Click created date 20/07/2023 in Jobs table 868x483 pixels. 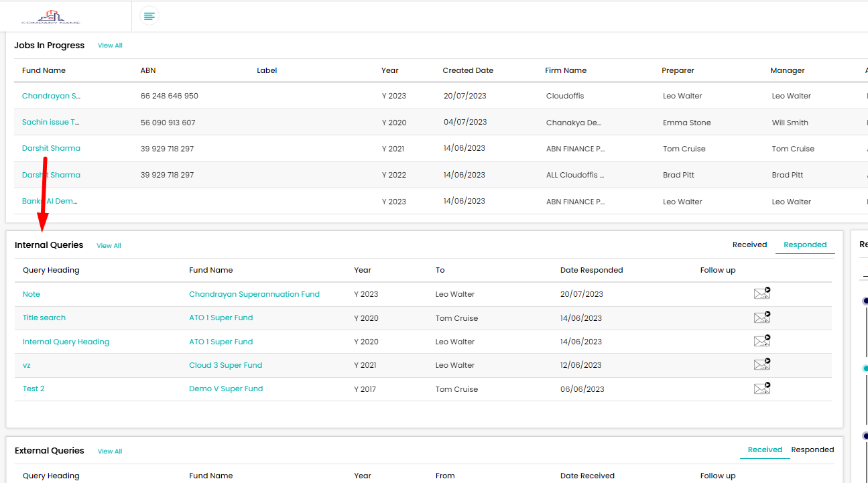click(465, 96)
